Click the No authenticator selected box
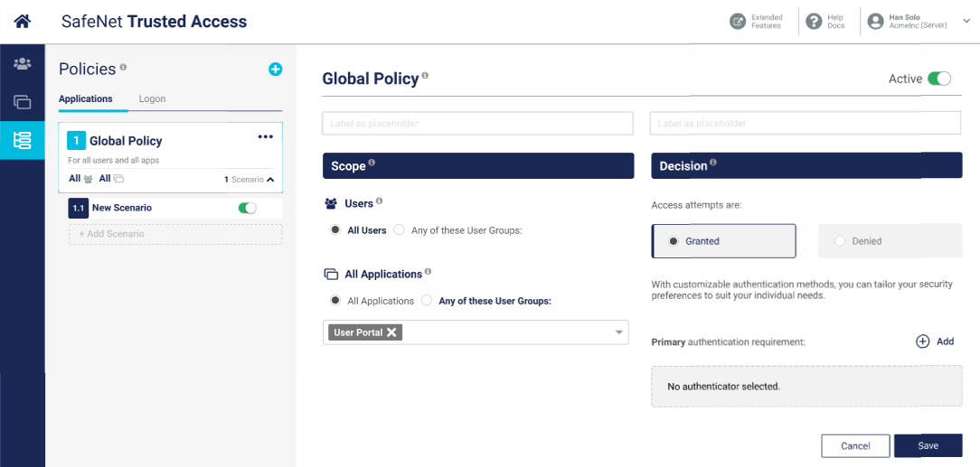980x467 pixels. (x=806, y=387)
